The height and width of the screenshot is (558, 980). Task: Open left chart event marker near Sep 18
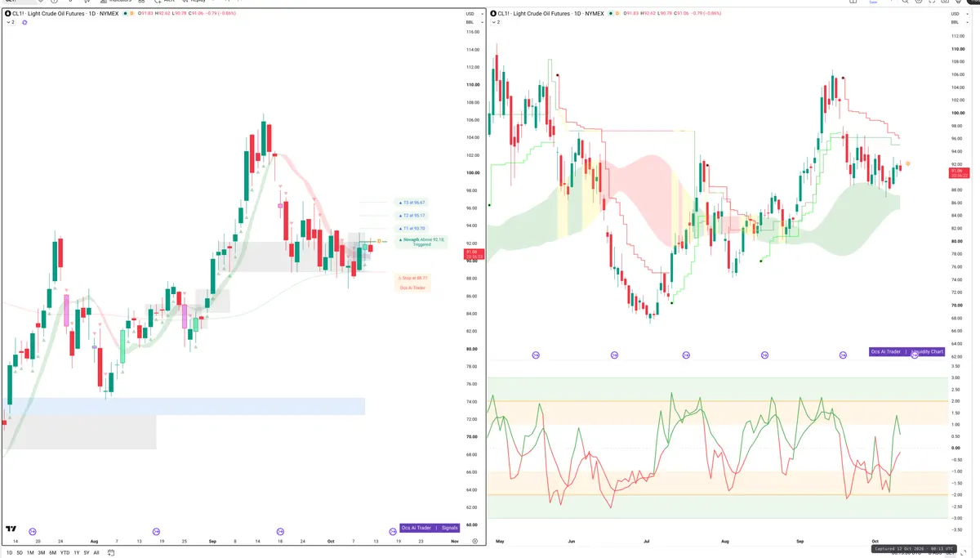pos(280,532)
